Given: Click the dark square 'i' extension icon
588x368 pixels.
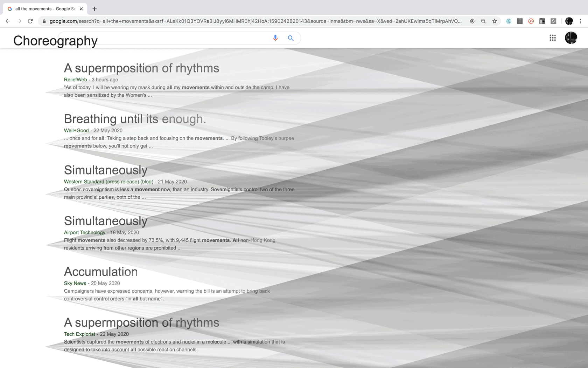Looking at the screenshot, I should 520,21.
